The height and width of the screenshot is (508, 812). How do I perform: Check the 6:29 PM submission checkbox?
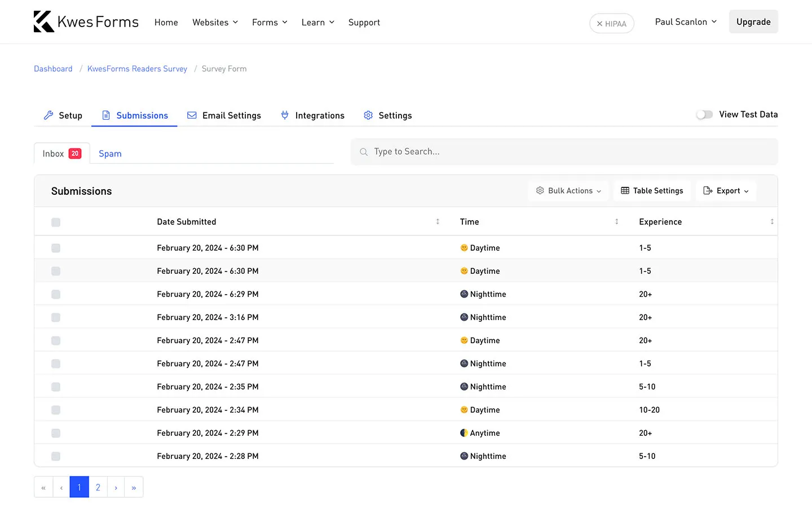pyautogui.click(x=56, y=294)
